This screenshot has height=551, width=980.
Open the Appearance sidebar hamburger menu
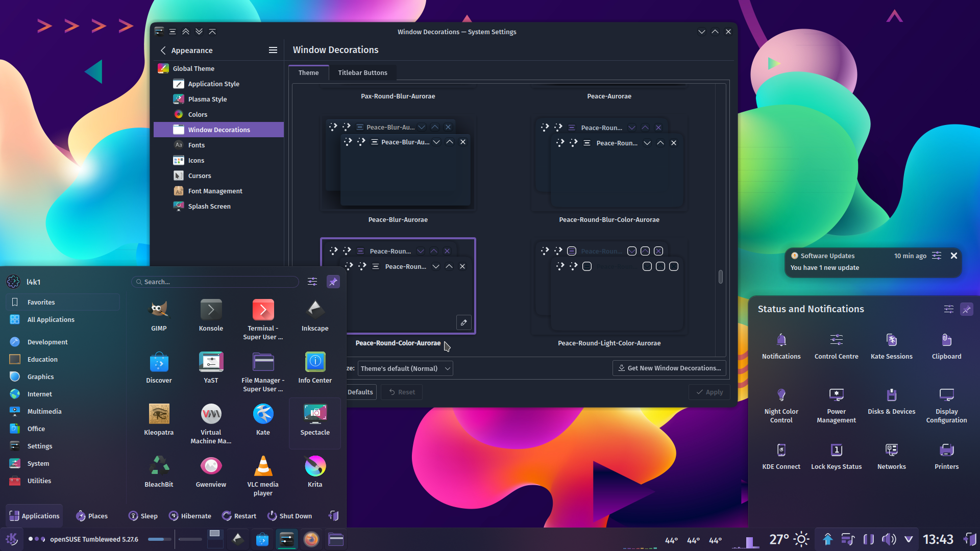pos(273,50)
